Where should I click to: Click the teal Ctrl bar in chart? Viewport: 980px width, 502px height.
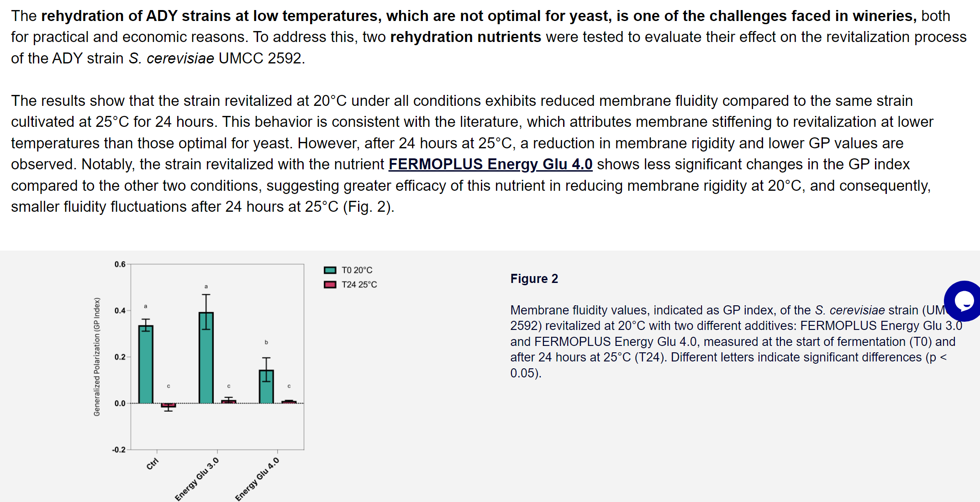[146, 364]
